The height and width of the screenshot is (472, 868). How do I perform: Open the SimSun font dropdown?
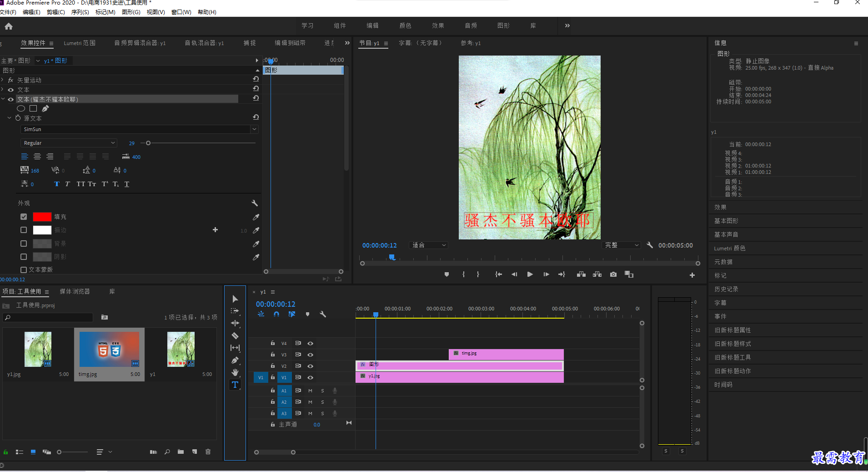pos(140,129)
